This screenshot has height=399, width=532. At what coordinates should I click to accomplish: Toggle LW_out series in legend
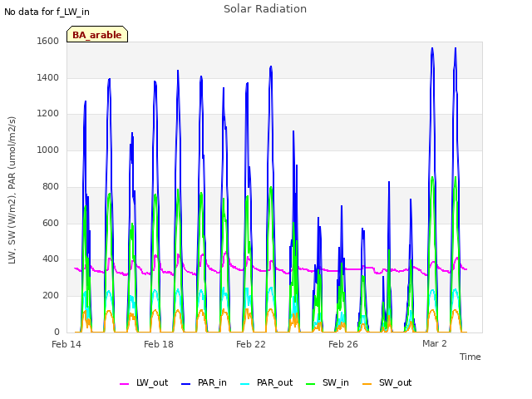[144, 382]
